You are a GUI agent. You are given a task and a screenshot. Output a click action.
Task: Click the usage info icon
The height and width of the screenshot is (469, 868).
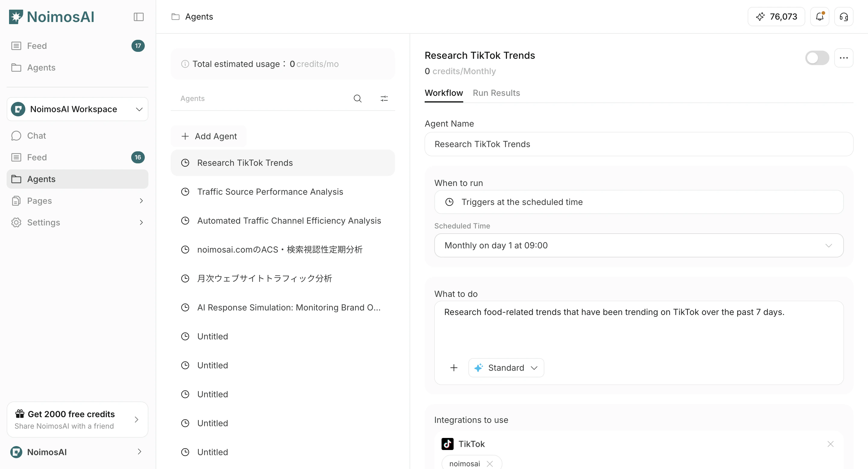185,64
